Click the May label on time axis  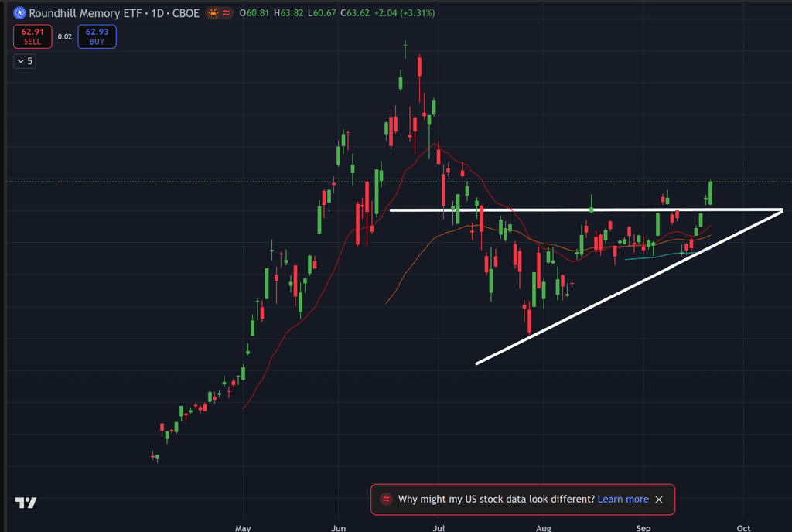[x=243, y=528]
